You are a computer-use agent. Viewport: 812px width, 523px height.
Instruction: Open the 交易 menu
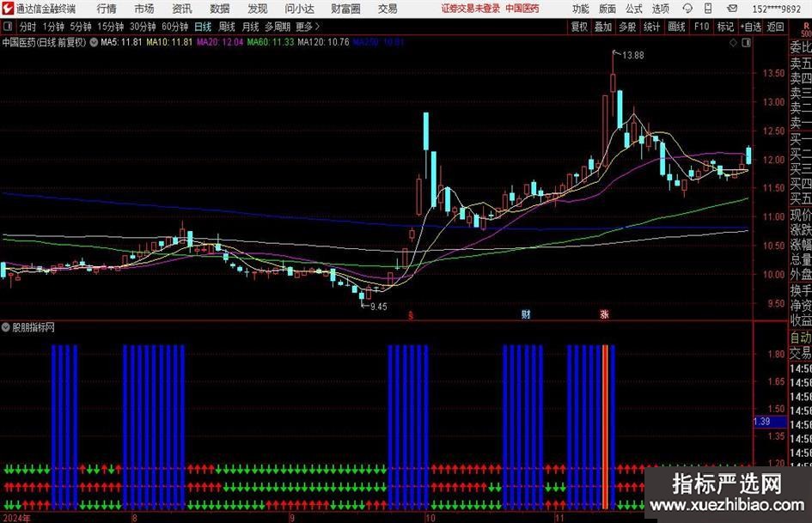pyautogui.click(x=388, y=9)
